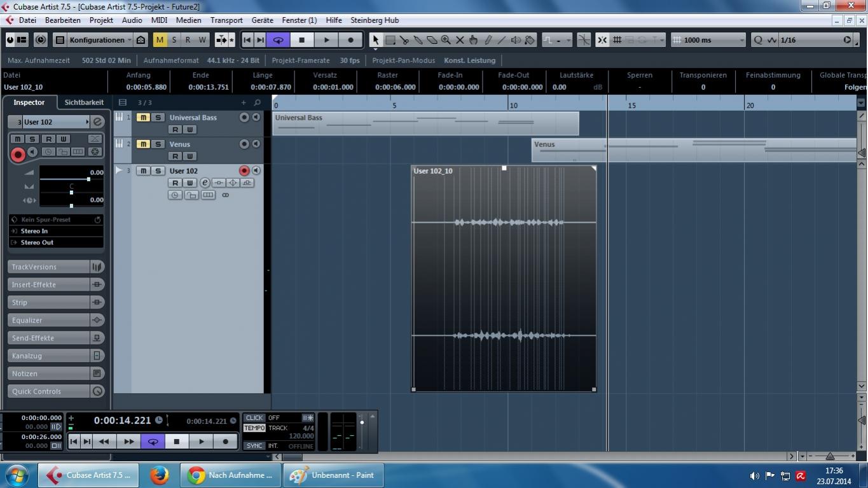The width and height of the screenshot is (868, 488).
Task: Open the Inspector's edit channel settings e button
Action: (97, 122)
